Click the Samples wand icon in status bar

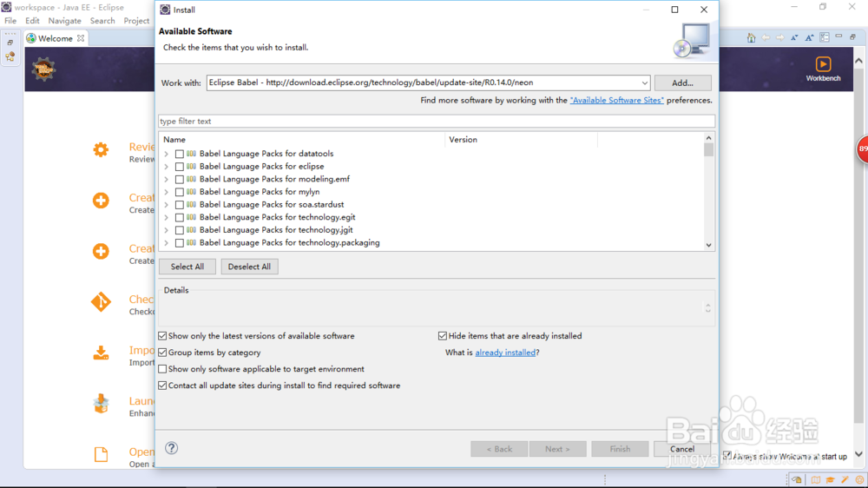click(x=845, y=480)
